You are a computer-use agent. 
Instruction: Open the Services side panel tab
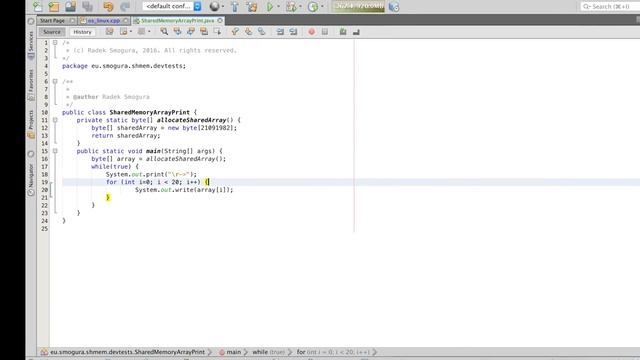pyautogui.click(x=31, y=46)
